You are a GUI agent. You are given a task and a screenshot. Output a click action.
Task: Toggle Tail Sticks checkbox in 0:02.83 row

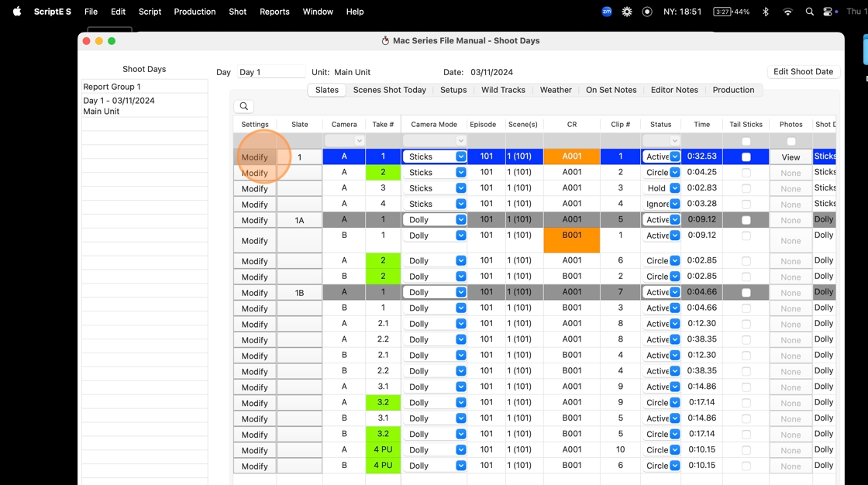(746, 189)
